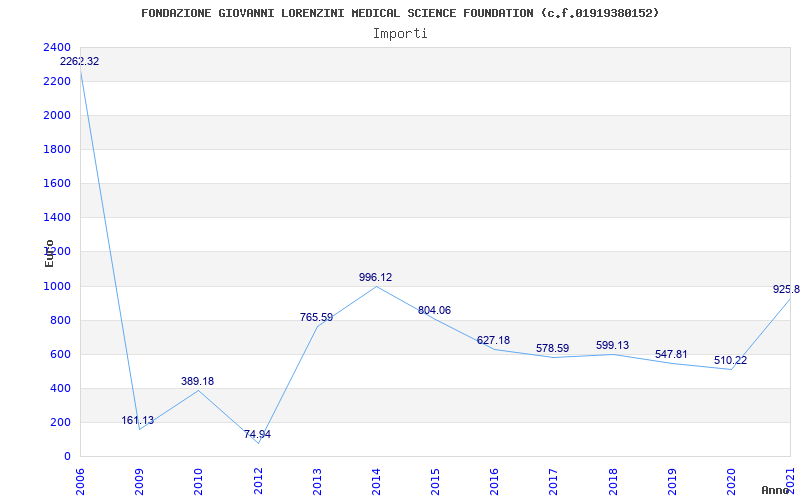
Task: Click the x-axis year label 2017
Action: (x=554, y=481)
